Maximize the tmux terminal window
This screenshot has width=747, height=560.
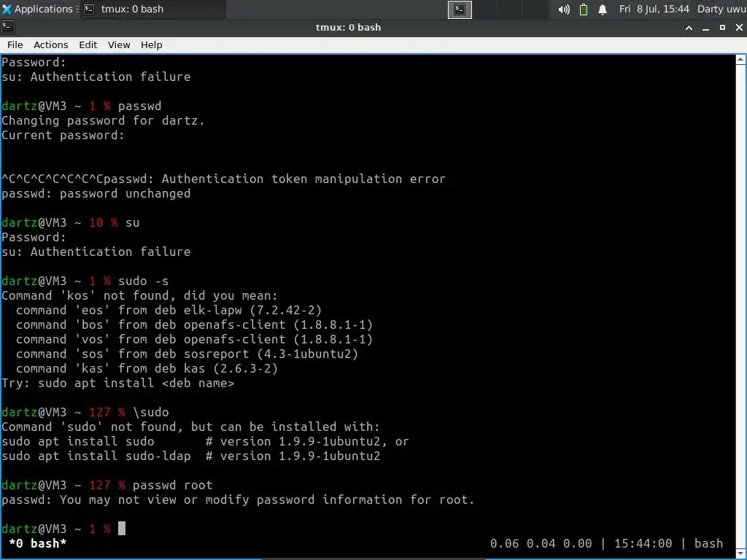[x=722, y=28]
